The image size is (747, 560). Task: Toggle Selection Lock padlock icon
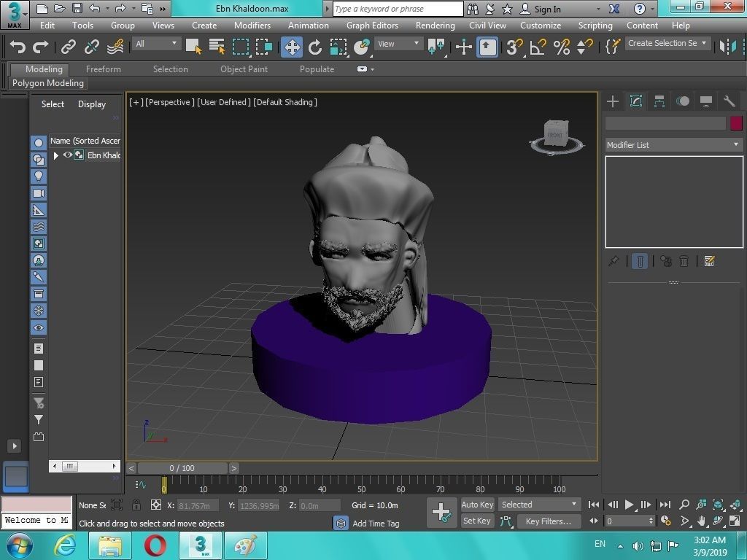136,505
